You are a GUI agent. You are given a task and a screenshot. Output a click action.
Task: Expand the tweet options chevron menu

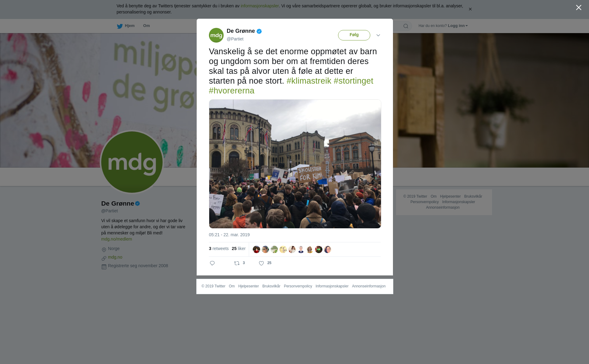378,35
